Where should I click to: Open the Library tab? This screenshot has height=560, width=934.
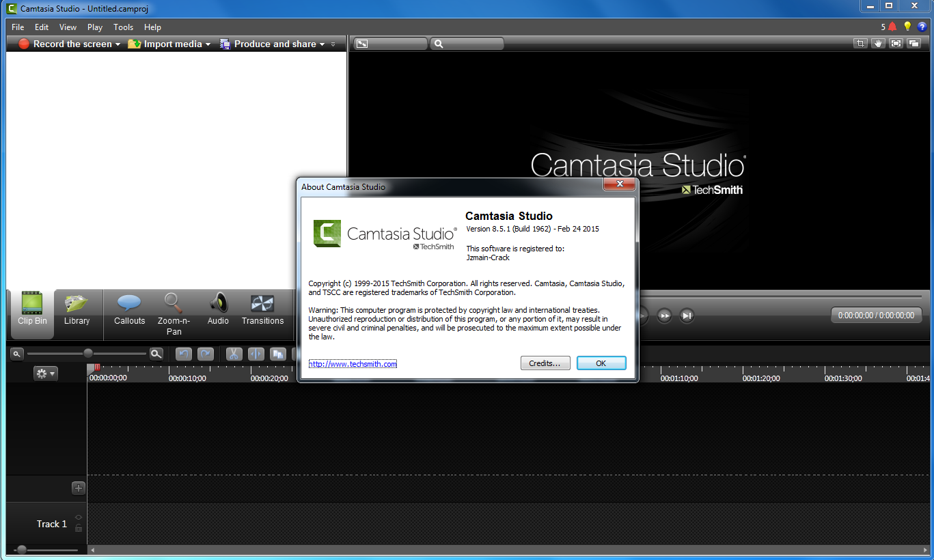click(77, 309)
